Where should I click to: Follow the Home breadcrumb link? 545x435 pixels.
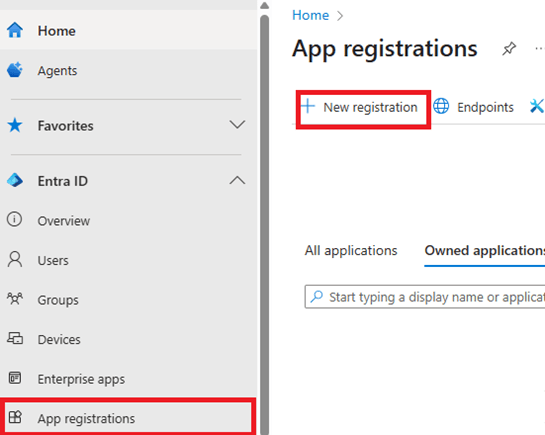point(310,15)
